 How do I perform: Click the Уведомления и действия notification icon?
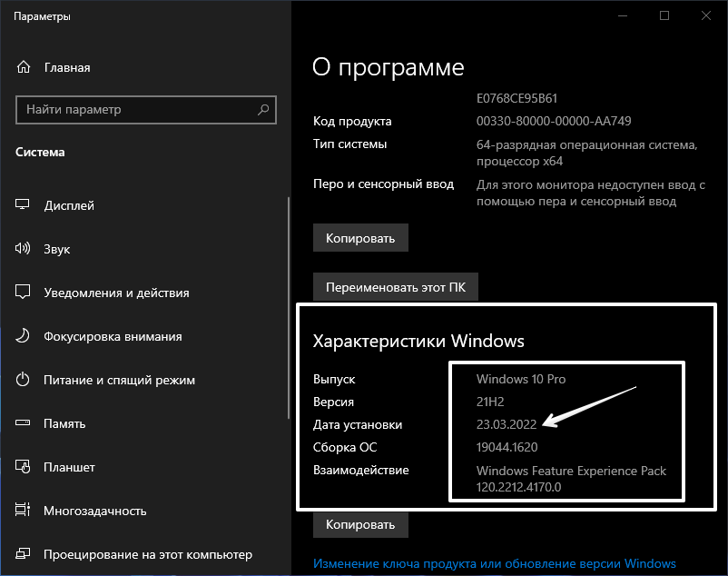click(x=25, y=293)
